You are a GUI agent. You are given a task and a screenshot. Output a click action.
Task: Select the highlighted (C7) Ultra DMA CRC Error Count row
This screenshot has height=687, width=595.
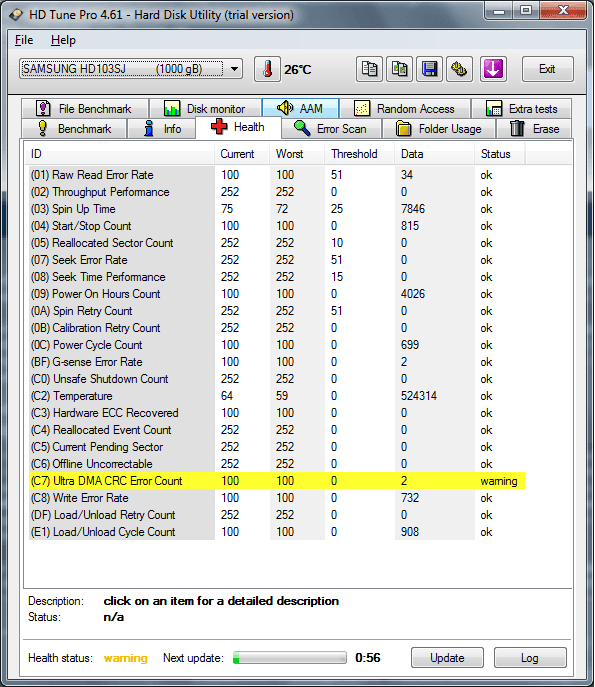coord(277,481)
